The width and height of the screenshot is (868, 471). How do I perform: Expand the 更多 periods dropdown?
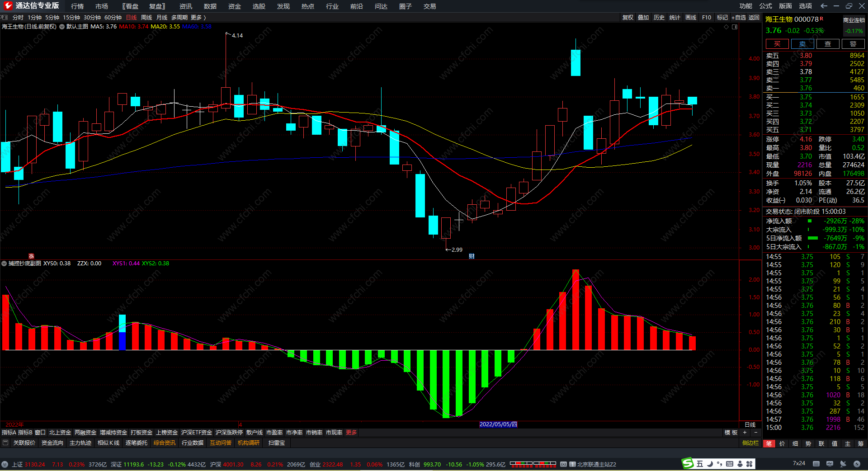coord(198,17)
